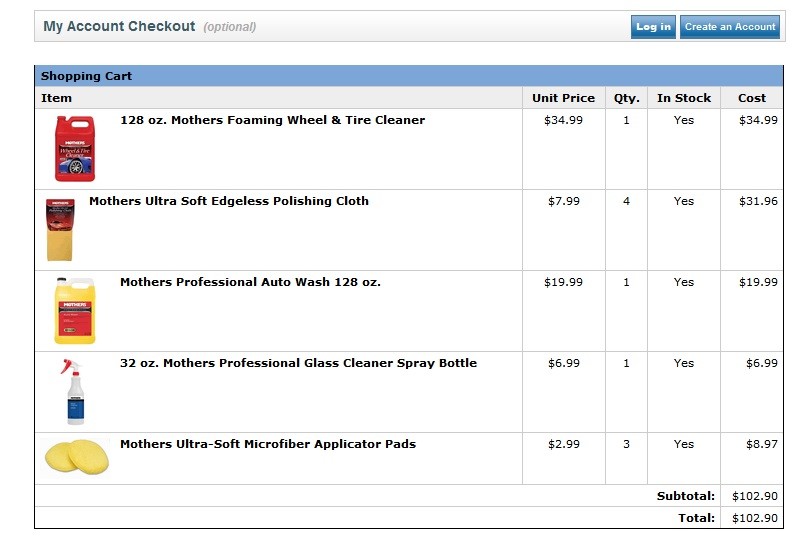Open Mothers Ultra-Soft Microfiber Applicator Pads link
This screenshot has height=537, width=810.
pos(268,445)
